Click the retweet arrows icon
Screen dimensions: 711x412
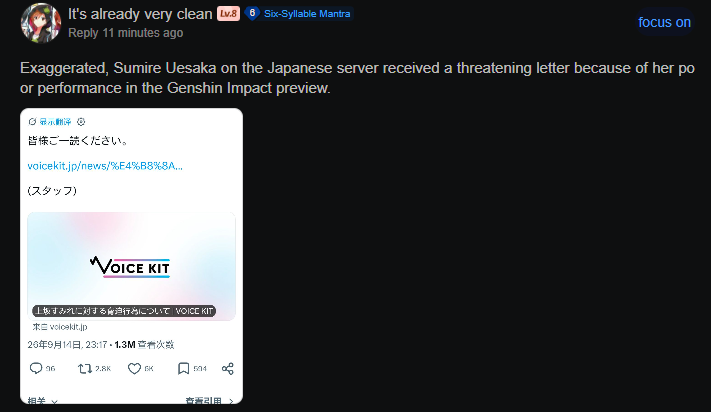(x=85, y=368)
